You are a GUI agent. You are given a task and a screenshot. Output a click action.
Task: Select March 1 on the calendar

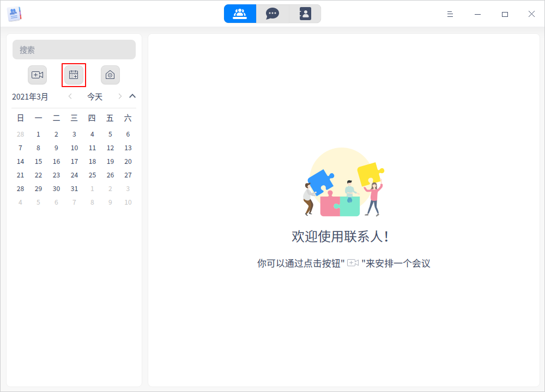[x=38, y=134]
